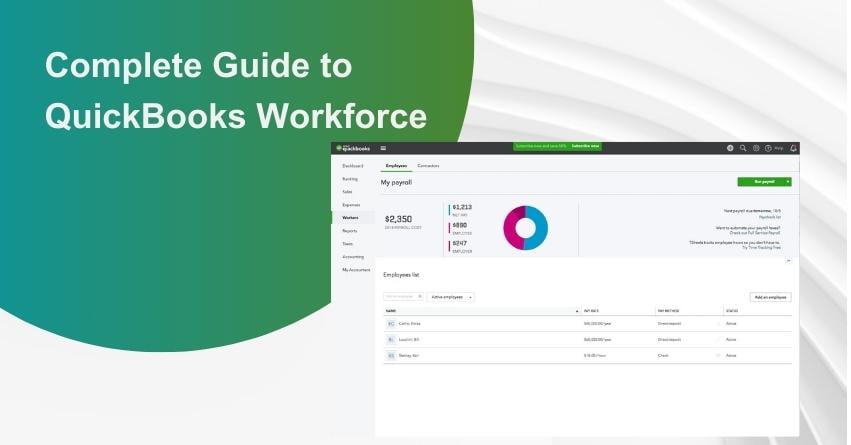Click the Check pay method cell

tap(663, 356)
